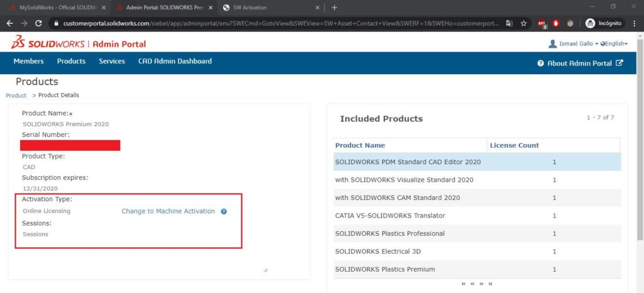Open the Ismael Gallo user dropdown

578,43
